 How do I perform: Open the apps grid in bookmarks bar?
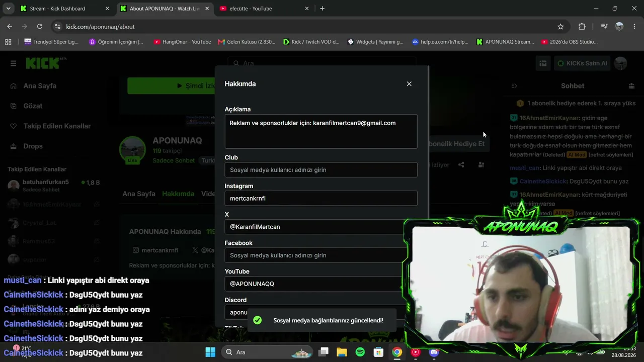click(8, 42)
